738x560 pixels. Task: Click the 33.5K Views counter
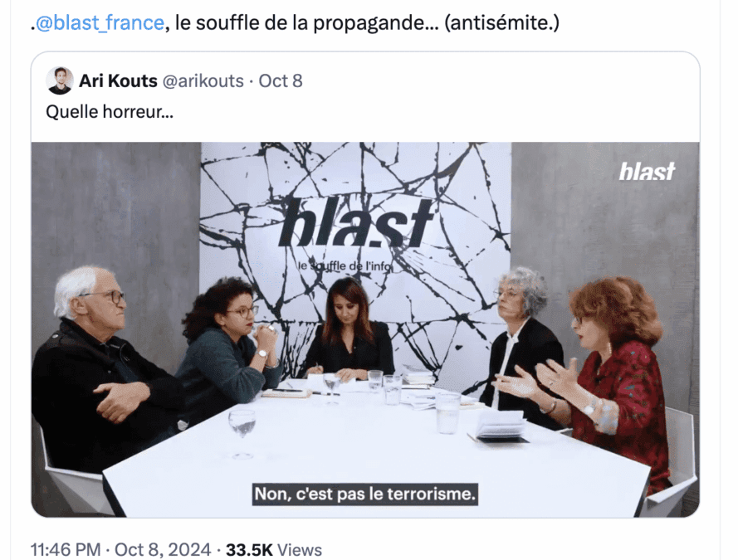click(274, 550)
